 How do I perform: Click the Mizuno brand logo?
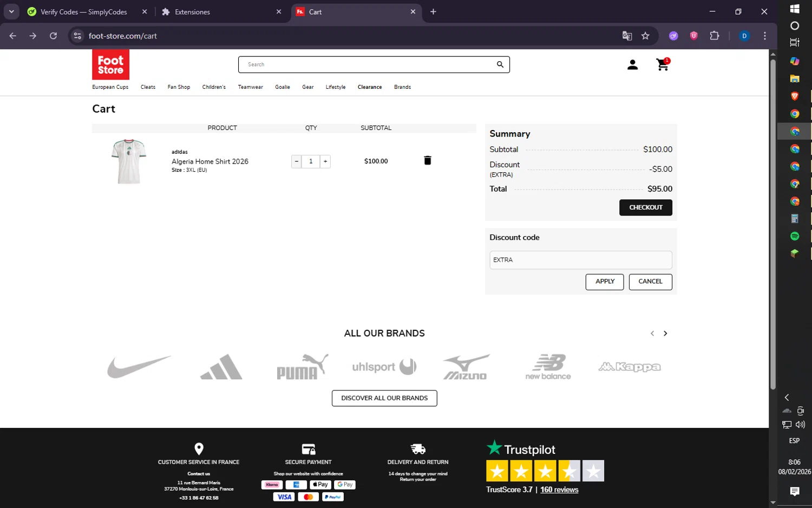coord(466,367)
